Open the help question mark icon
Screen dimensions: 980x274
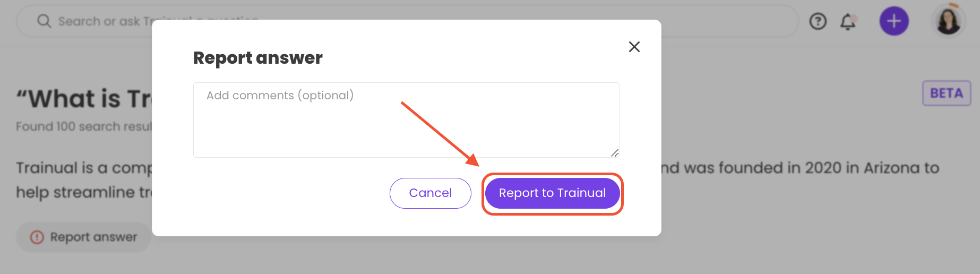tap(818, 21)
